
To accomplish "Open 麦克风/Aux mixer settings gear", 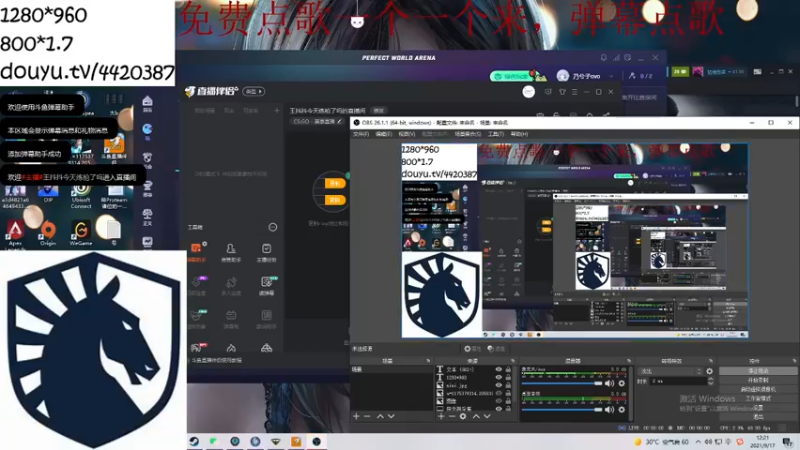I will coord(622,383).
